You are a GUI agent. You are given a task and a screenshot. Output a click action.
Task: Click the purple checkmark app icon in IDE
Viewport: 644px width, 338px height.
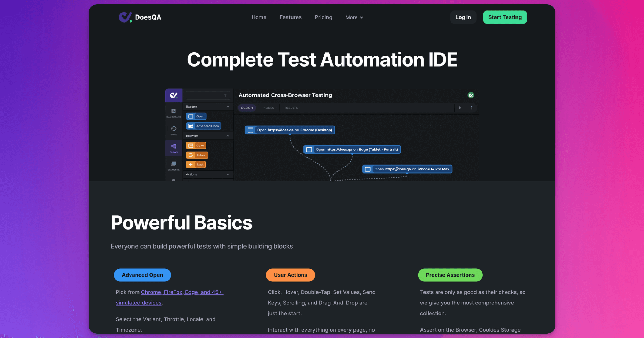(174, 95)
